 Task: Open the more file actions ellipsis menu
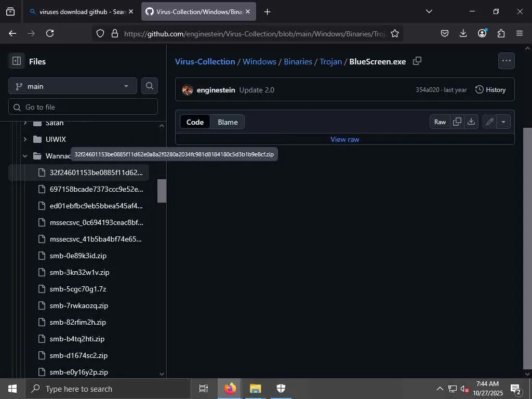[x=506, y=61]
